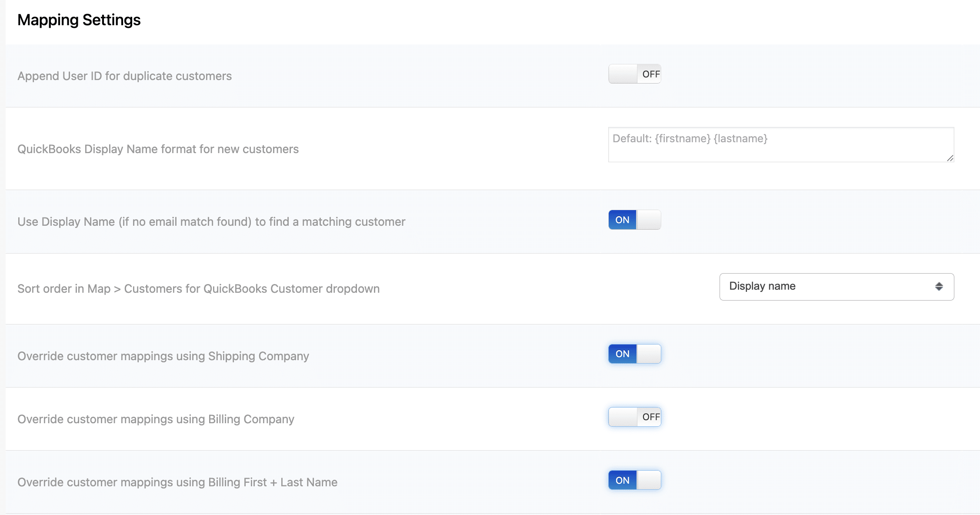This screenshot has width=980, height=515.
Task: Click 'Use Display Name' setting label text
Action: 211,221
